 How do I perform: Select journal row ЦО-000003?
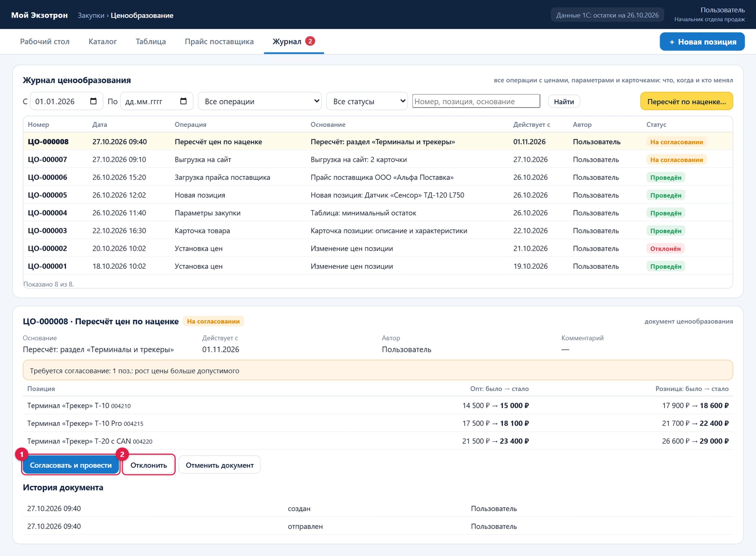pyautogui.click(x=378, y=231)
